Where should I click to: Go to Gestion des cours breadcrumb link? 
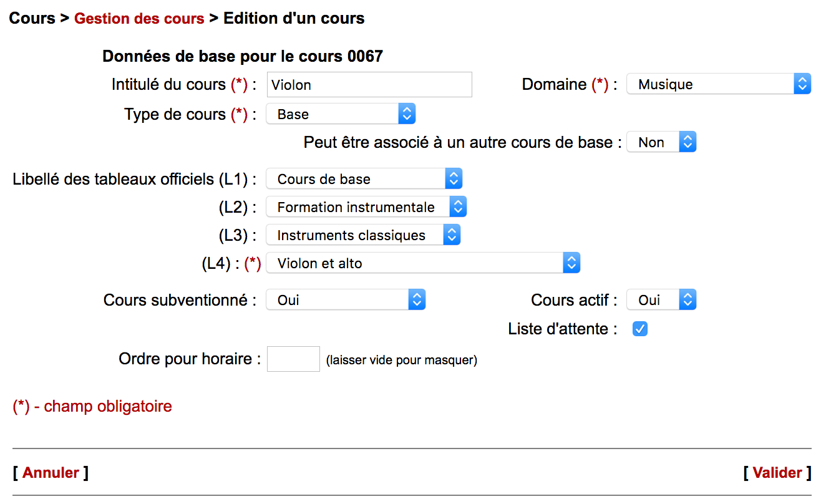[139, 18]
